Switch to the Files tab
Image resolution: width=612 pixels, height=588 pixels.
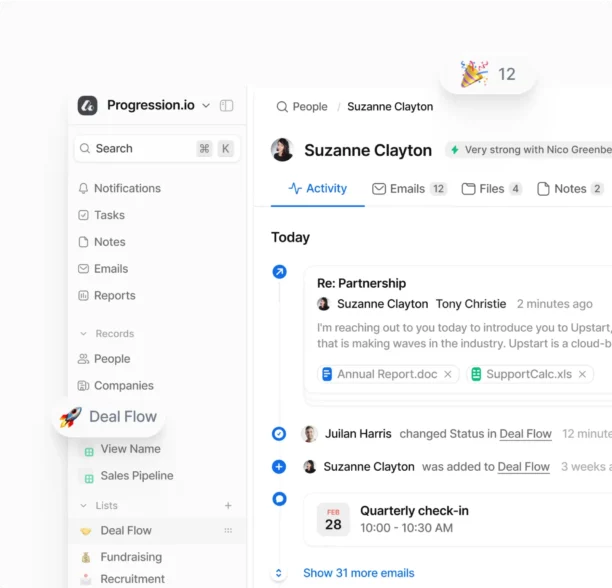pyautogui.click(x=491, y=189)
